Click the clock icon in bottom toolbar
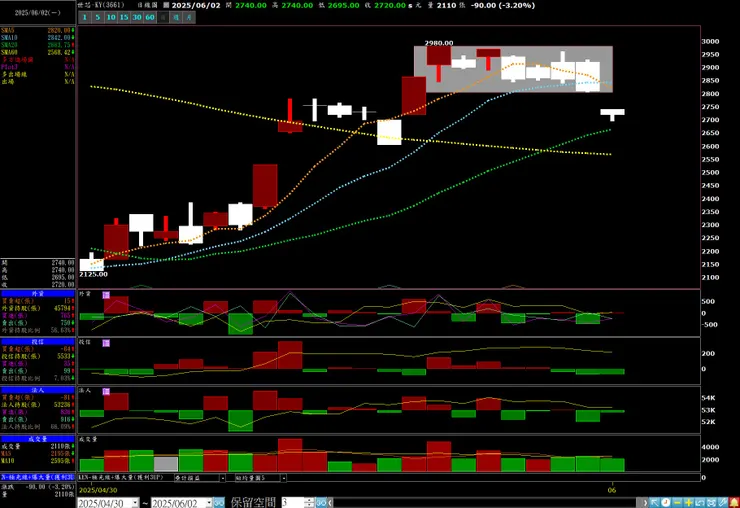Viewport: 740px width, 508px height. pyautogui.click(x=665, y=503)
